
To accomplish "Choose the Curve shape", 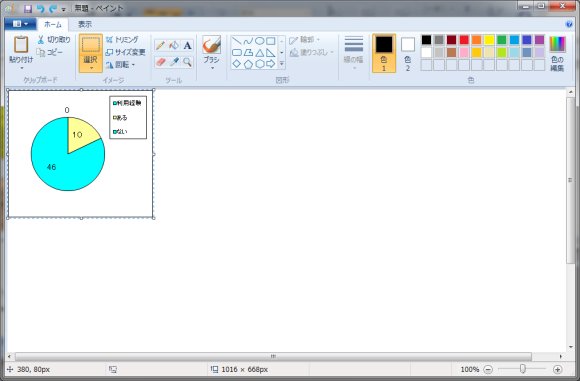I will coord(248,41).
